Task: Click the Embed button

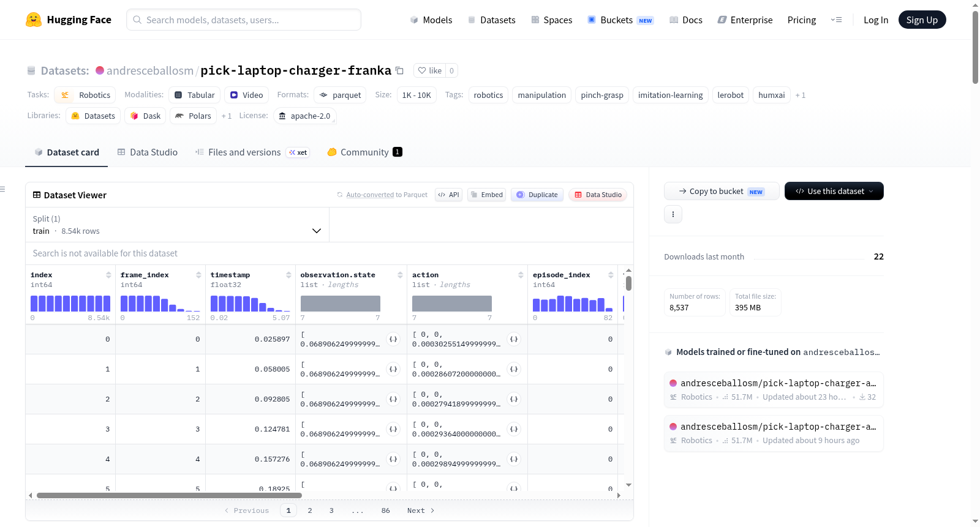Action: click(486, 195)
